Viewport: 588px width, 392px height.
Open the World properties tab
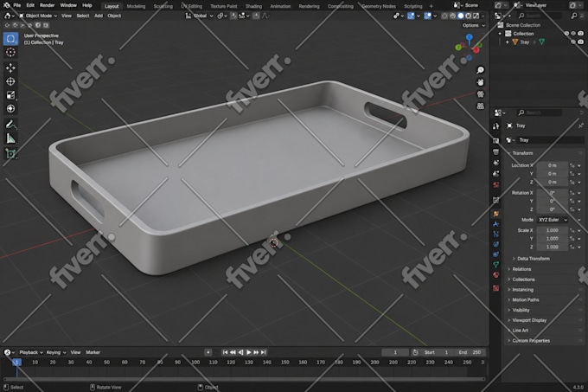[495, 185]
